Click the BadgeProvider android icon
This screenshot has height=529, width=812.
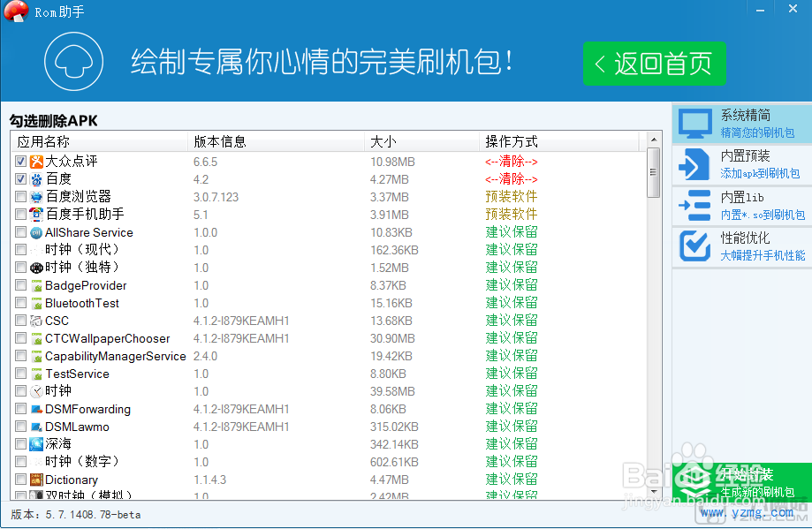tap(36, 286)
